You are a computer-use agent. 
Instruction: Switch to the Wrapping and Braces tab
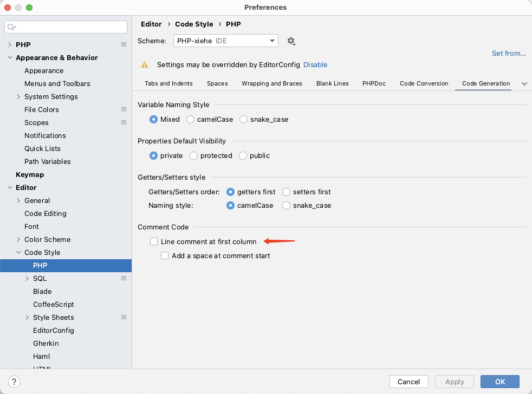pyautogui.click(x=271, y=83)
